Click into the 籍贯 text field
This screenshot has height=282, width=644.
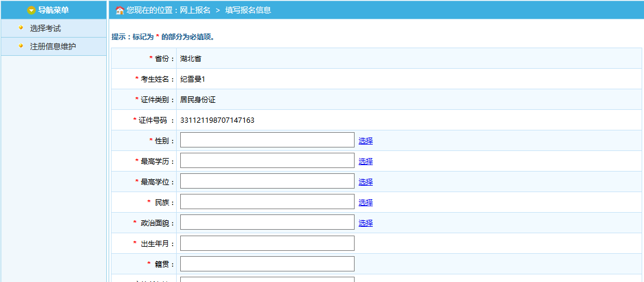(267, 264)
